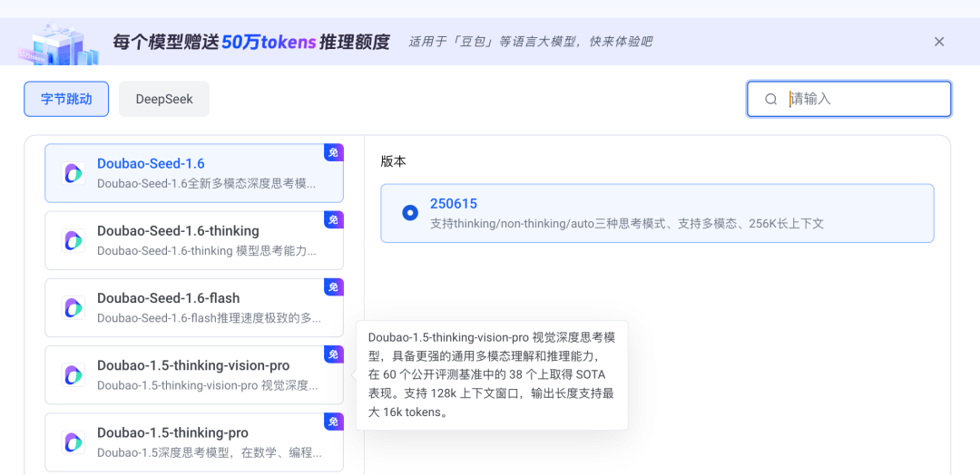Close the 50万tokens promotion banner

tap(939, 42)
